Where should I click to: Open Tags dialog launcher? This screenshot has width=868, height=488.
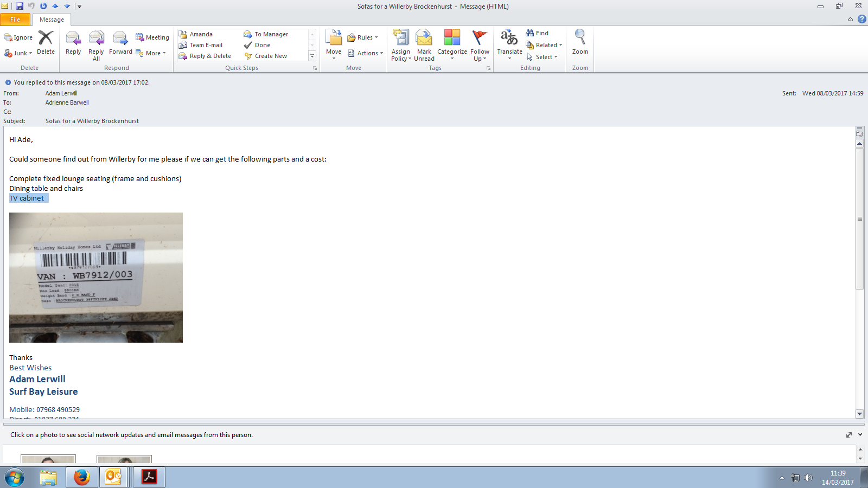tap(488, 68)
